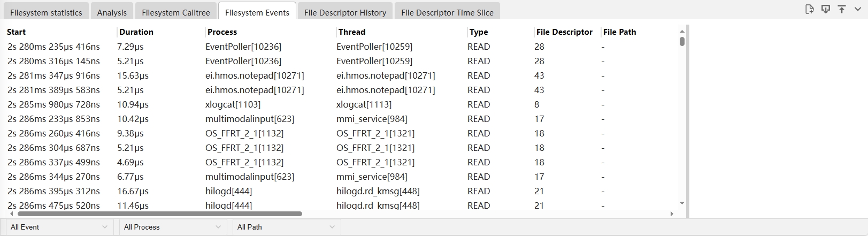Sort by the Duration column header
Screen dimensions: 868x236
click(136, 32)
